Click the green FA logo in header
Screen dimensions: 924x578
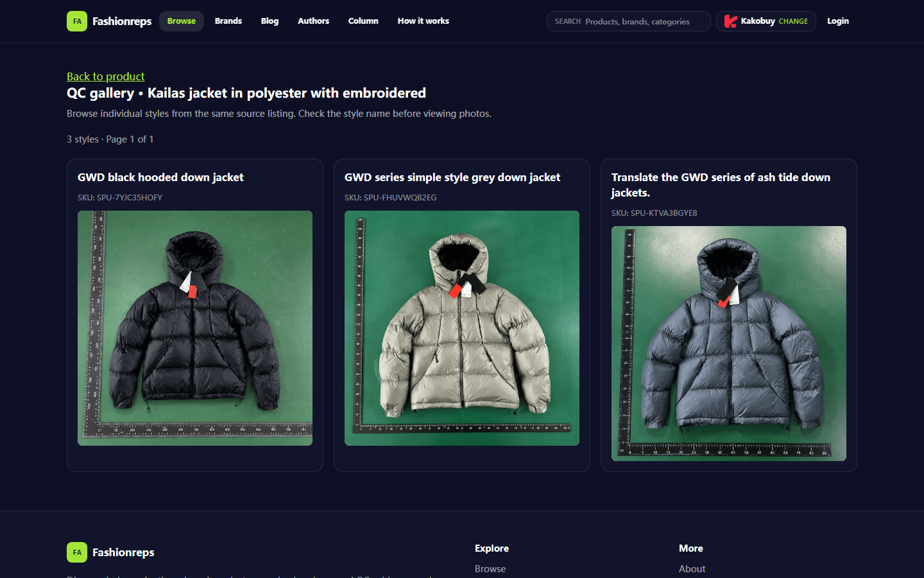click(x=77, y=21)
